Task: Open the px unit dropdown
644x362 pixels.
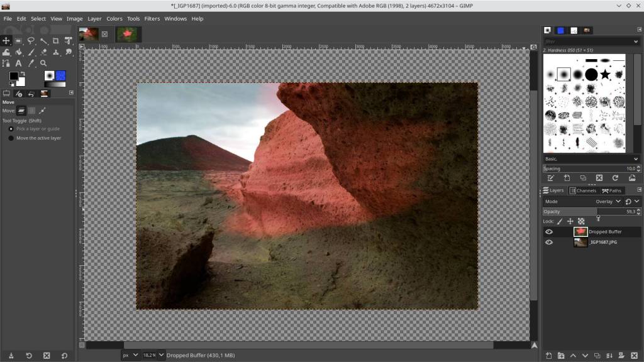Action: (130, 355)
